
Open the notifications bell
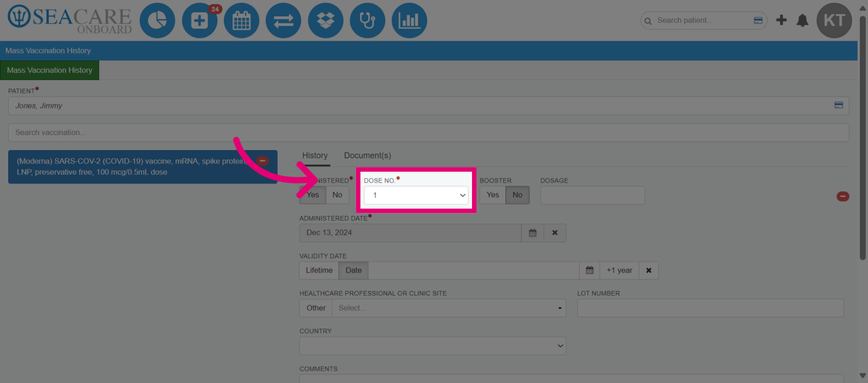[x=802, y=20]
